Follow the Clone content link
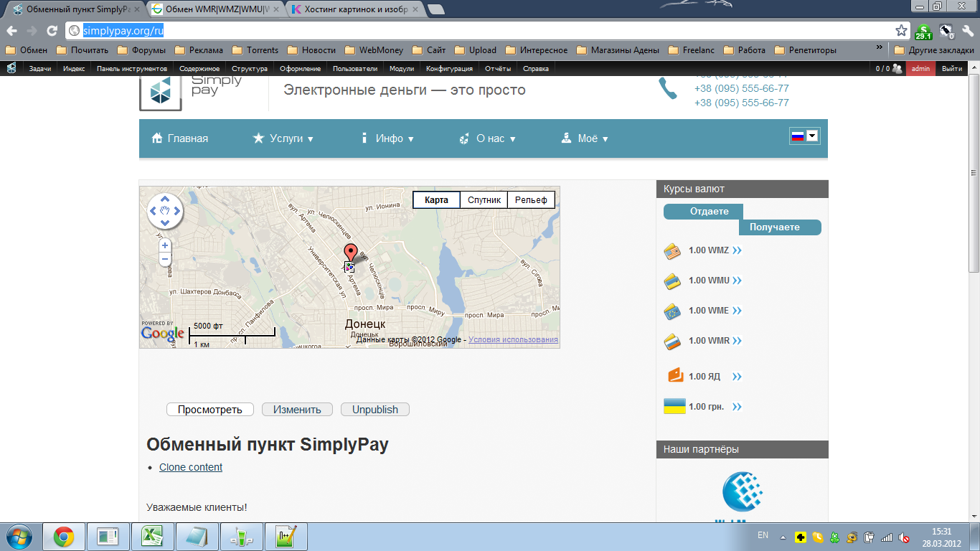Viewport: 980px width, 551px height. point(191,467)
